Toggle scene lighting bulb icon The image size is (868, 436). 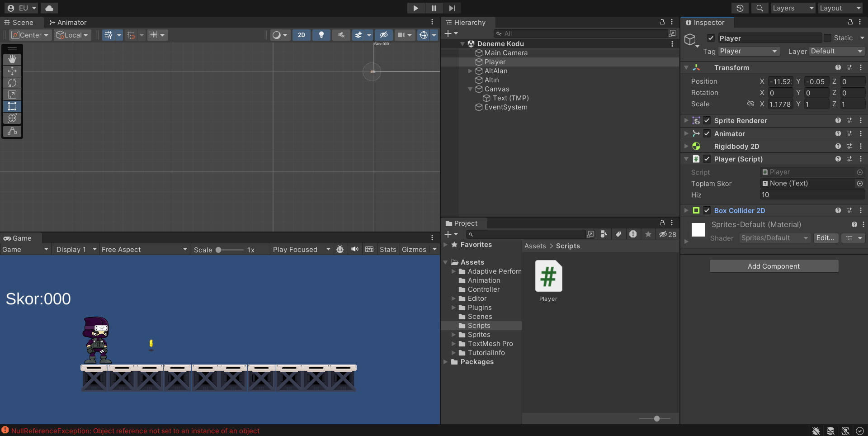pyautogui.click(x=321, y=35)
